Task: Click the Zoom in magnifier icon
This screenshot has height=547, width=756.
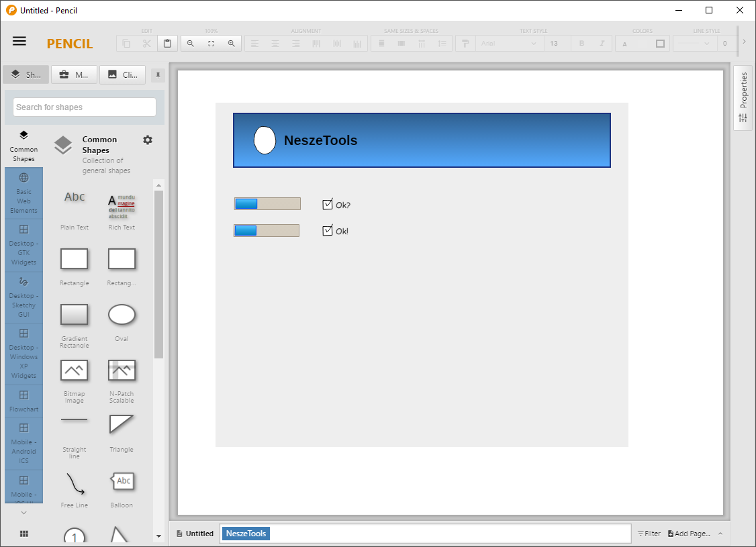Action: [x=232, y=44]
